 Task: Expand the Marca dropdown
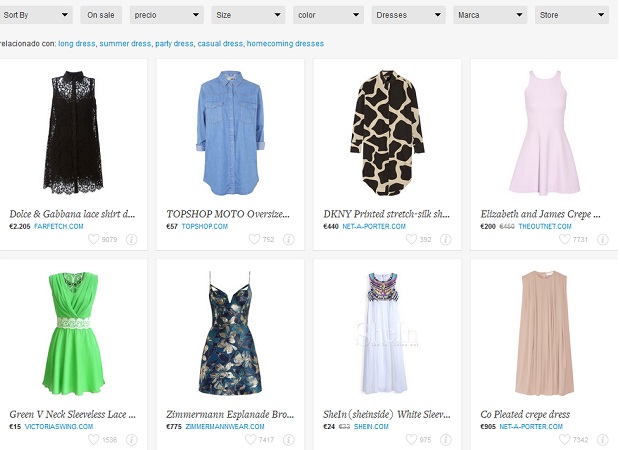pyautogui.click(x=490, y=15)
